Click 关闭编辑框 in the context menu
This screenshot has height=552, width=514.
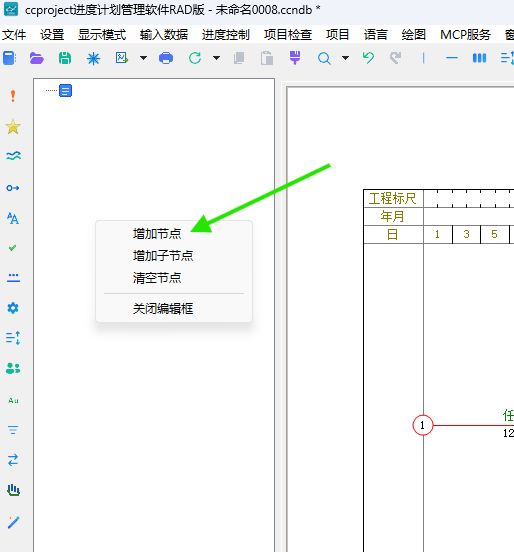[x=163, y=309]
